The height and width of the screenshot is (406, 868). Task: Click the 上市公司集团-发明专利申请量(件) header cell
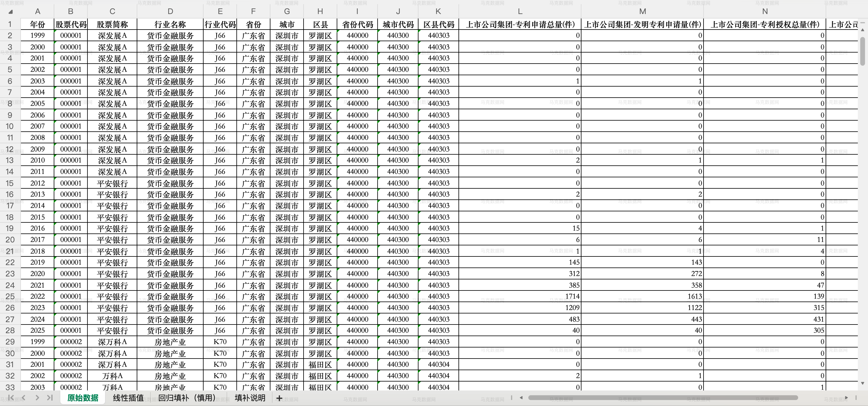pyautogui.click(x=642, y=24)
